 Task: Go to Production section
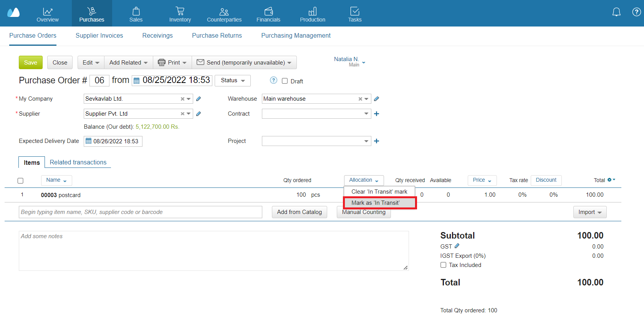[313, 13]
